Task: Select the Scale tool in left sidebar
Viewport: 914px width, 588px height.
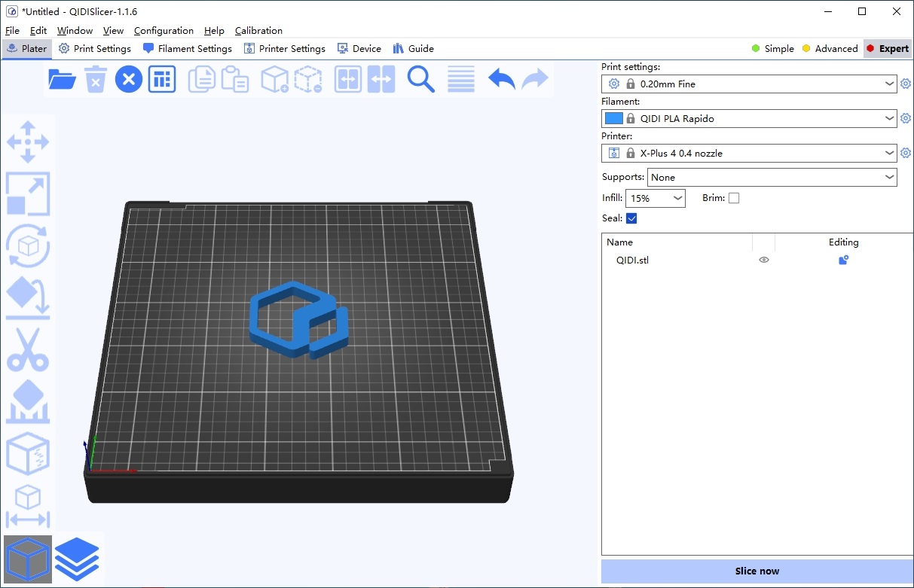Action: [x=28, y=194]
